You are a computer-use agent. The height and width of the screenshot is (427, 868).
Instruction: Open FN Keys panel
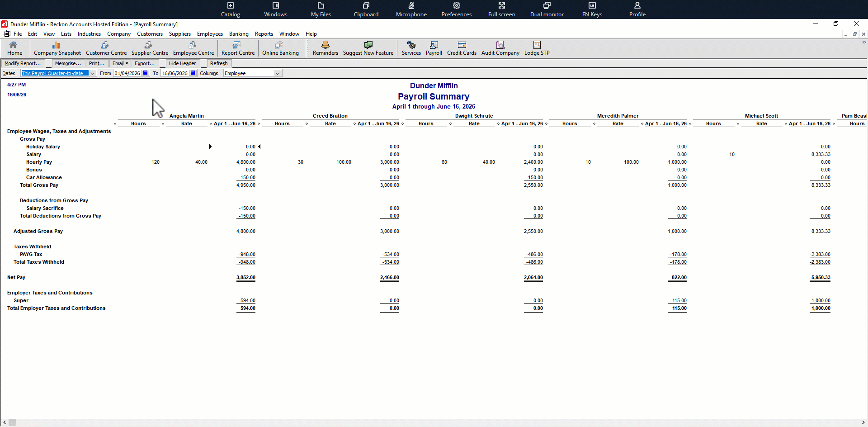(x=592, y=9)
